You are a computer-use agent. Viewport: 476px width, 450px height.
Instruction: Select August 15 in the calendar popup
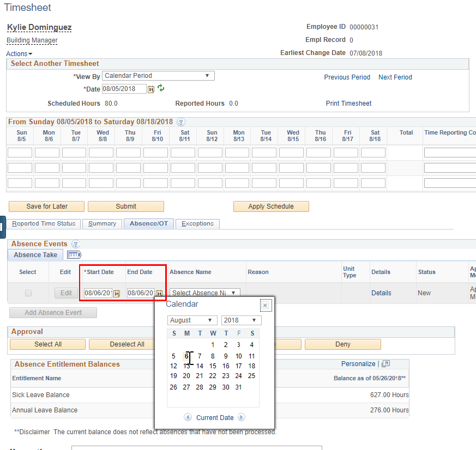pyautogui.click(x=213, y=366)
